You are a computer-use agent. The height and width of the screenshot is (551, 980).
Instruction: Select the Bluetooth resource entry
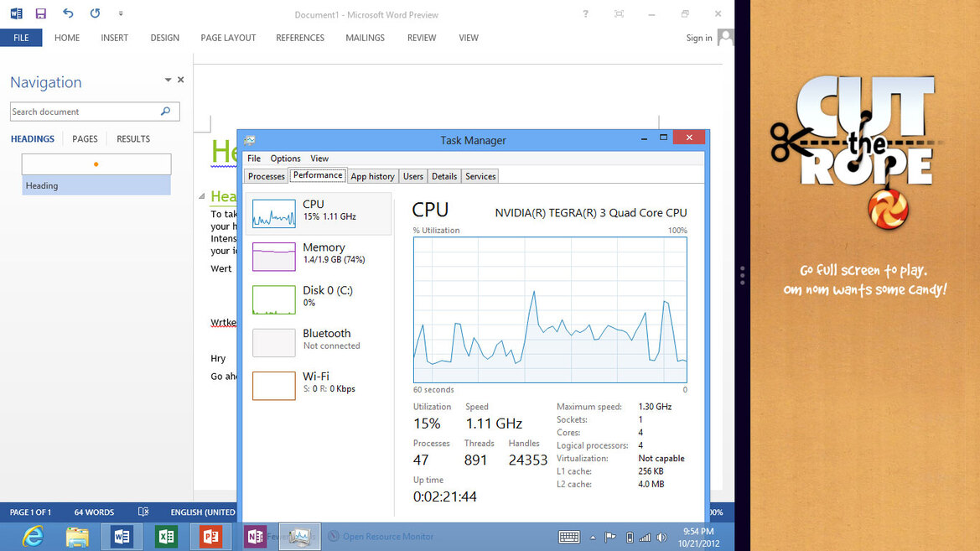click(x=319, y=342)
